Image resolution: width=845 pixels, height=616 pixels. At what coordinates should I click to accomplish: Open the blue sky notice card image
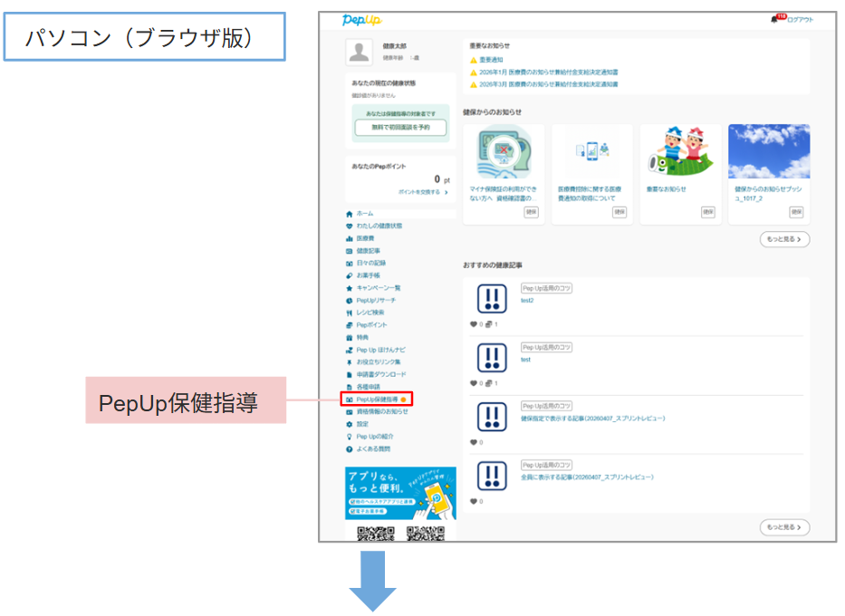coord(769,151)
